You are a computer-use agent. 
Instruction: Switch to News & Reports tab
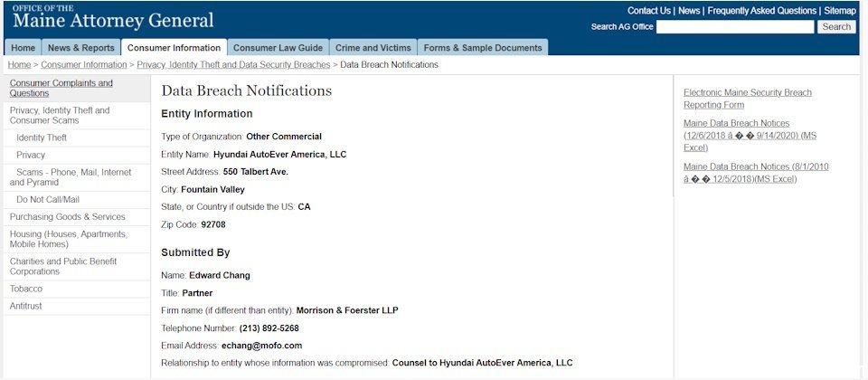coord(81,48)
